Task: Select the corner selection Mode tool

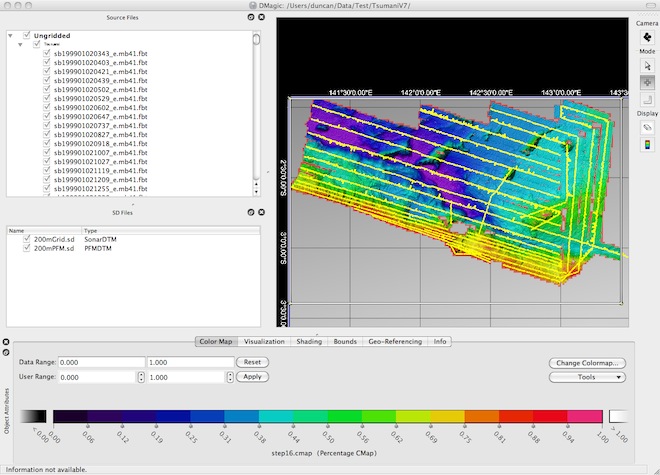Action: click(647, 99)
